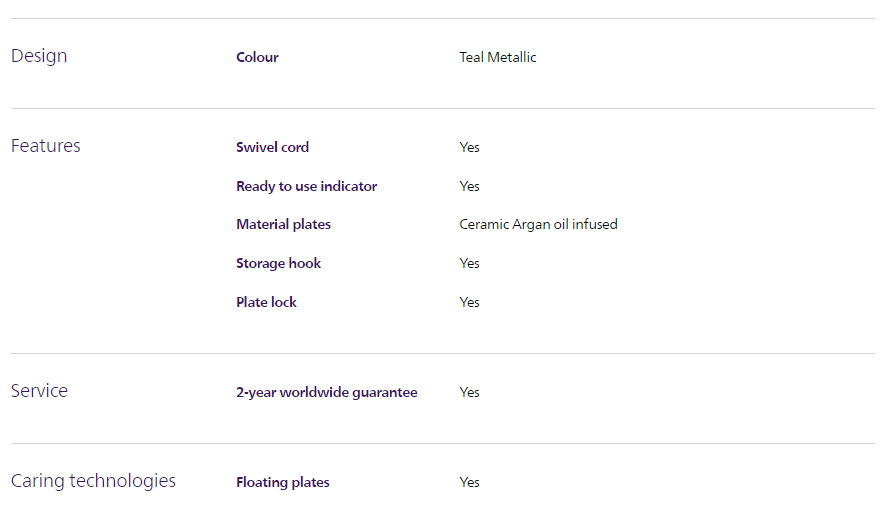Click the Swivel cord label
The image size is (884, 509).
coord(272,147)
